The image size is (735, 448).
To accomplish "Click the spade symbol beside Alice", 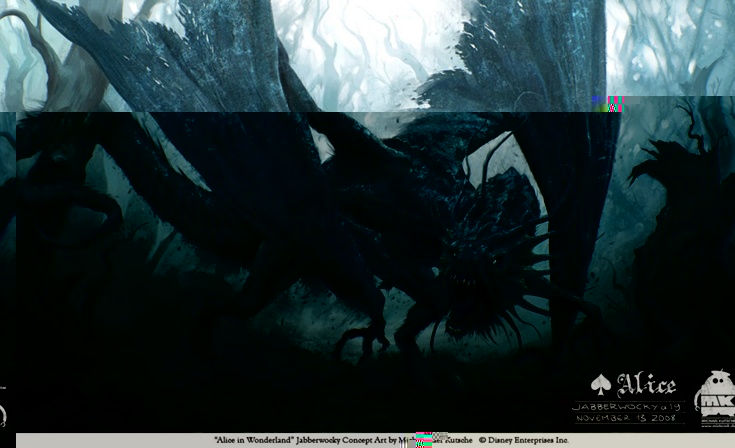I will click(x=600, y=385).
